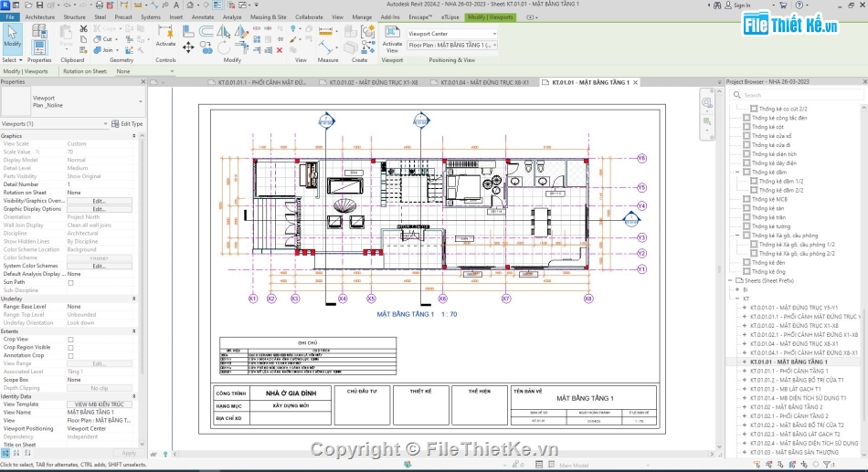The image size is (868, 472).
Task: Select the Trim/Extend to Corner tool
Action: [x=241, y=48]
